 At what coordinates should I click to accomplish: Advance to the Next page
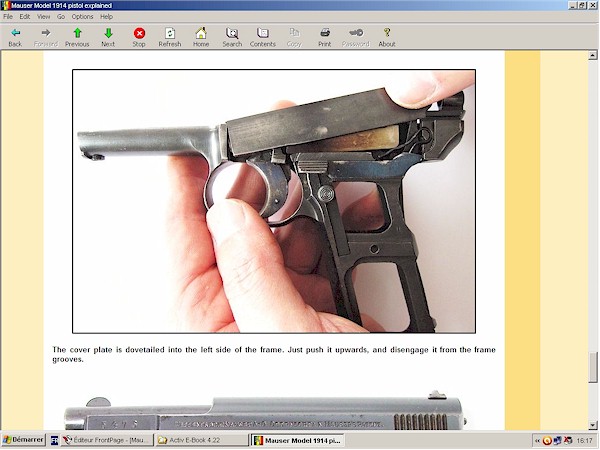[108, 37]
